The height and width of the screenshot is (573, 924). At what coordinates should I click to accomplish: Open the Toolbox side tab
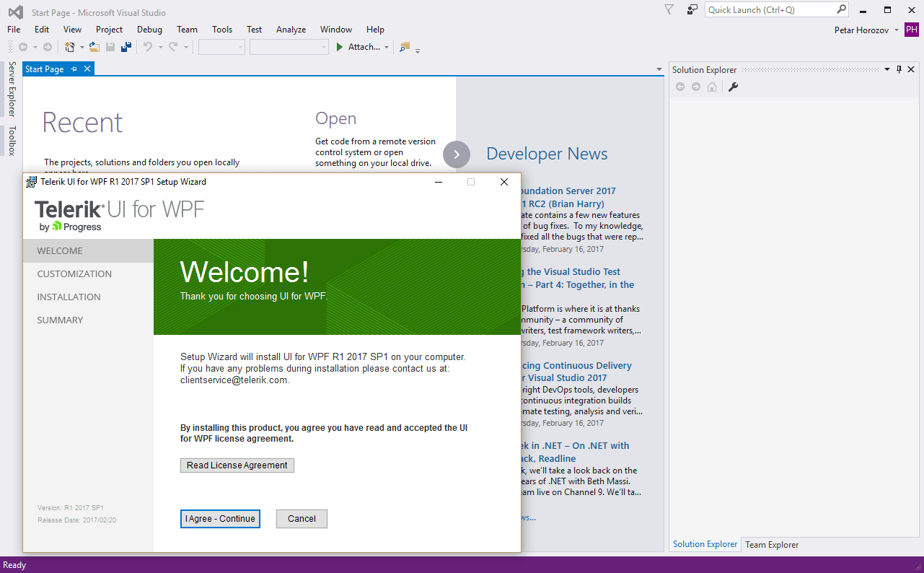click(x=12, y=141)
